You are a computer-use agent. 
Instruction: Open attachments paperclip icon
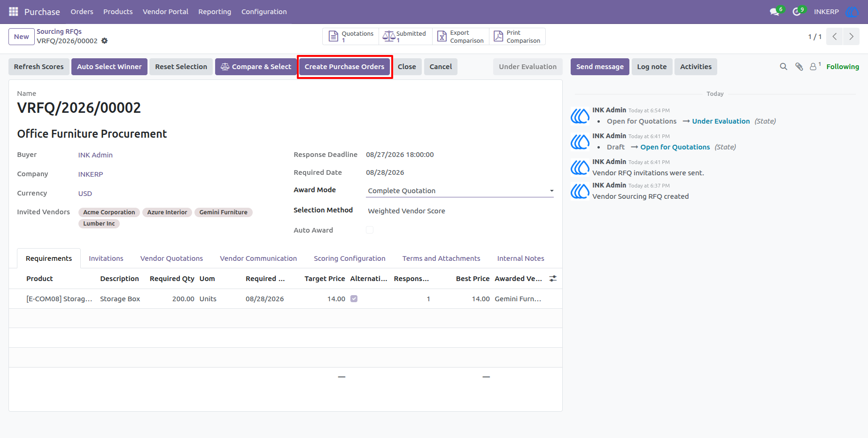coord(799,67)
